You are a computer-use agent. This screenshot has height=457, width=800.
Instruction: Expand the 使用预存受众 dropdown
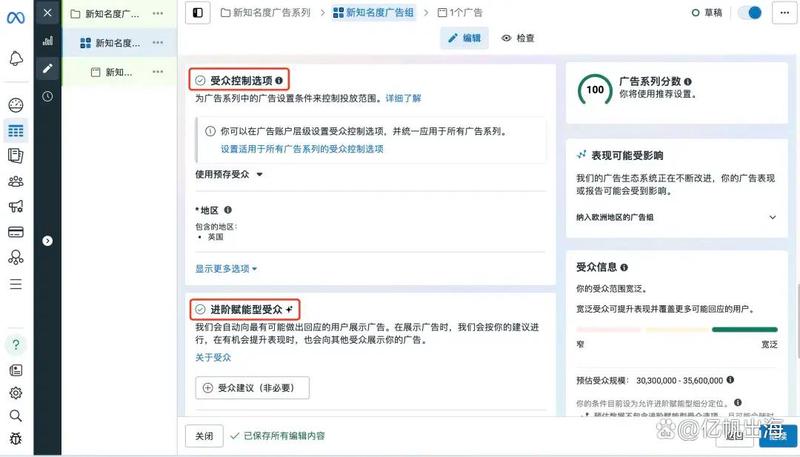pyautogui.click(x=229, y=174)
